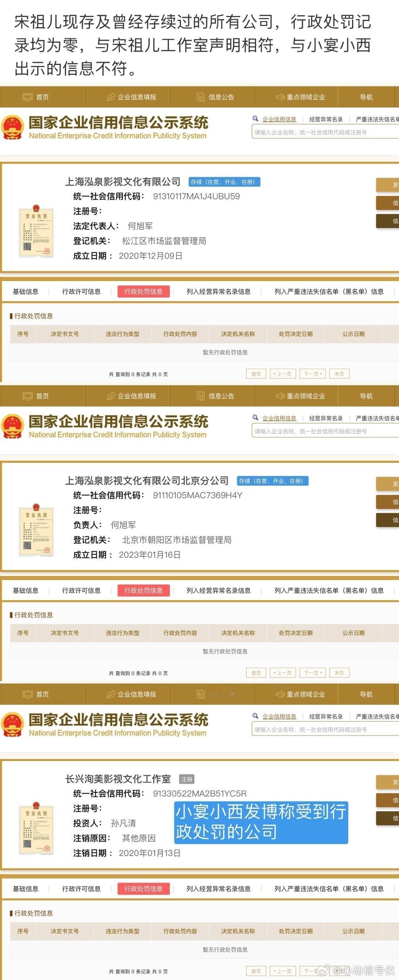Click 企业信息填报 pencil icon above 长兴洵美 page
The height and width of the screenshot is (980, 399).
tap(111, 694)
